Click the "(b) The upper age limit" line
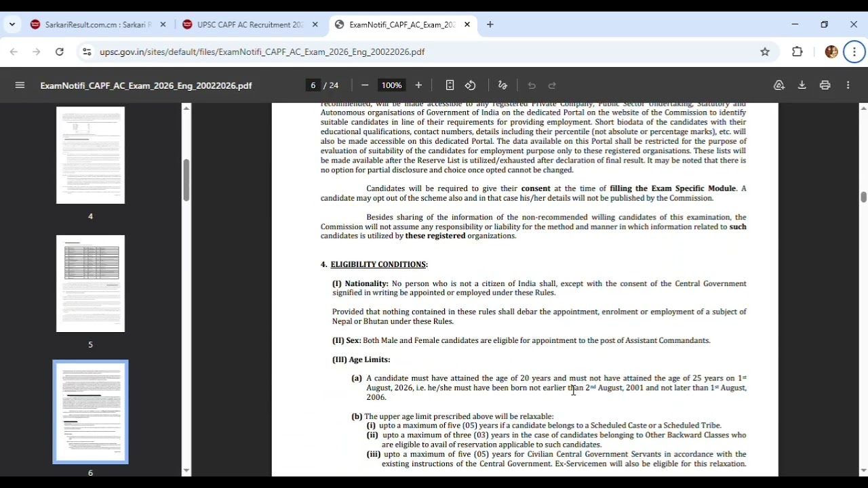868x488 pixels. point(452,416)
